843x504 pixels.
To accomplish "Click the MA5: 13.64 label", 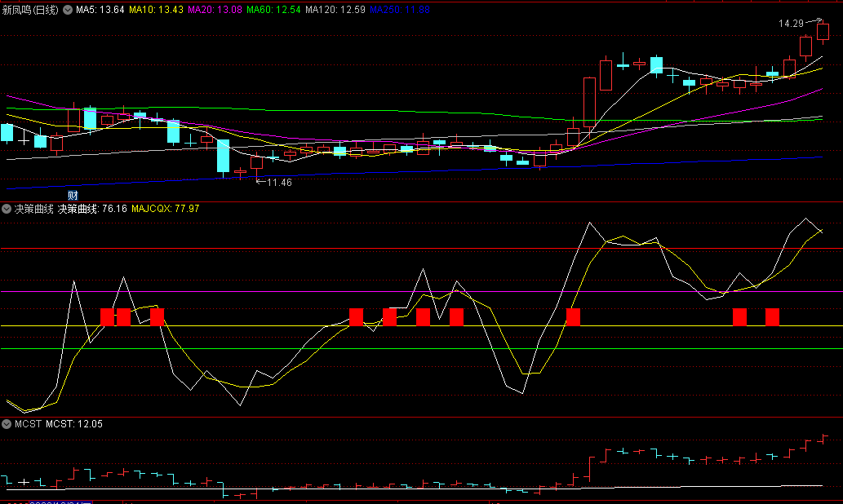I will click(100, 10).
